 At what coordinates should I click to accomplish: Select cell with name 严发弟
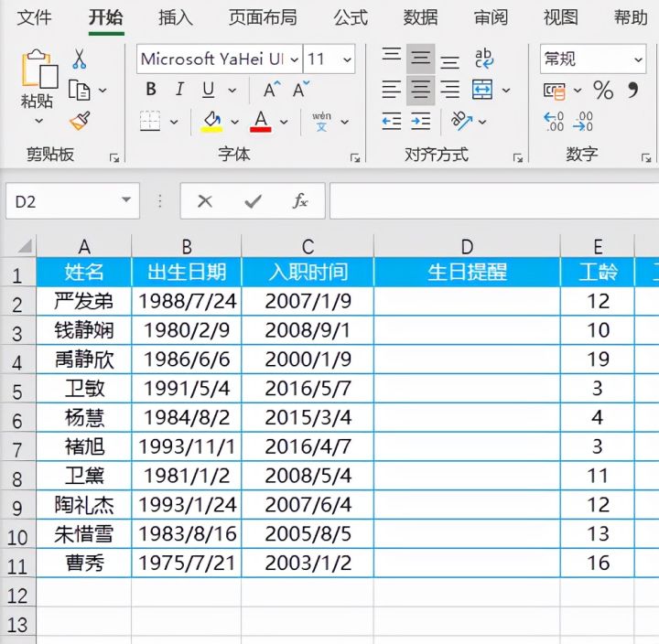pos(84,301)
